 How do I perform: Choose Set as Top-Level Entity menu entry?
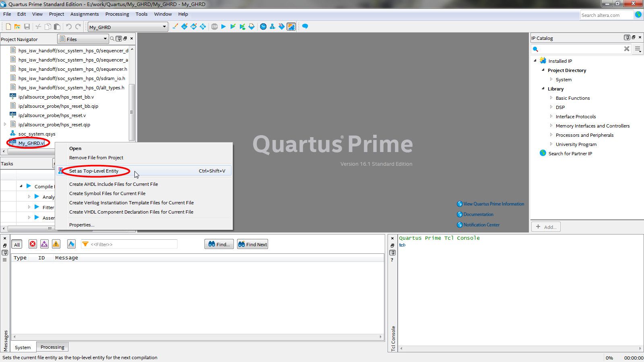(x=144, y=171)
